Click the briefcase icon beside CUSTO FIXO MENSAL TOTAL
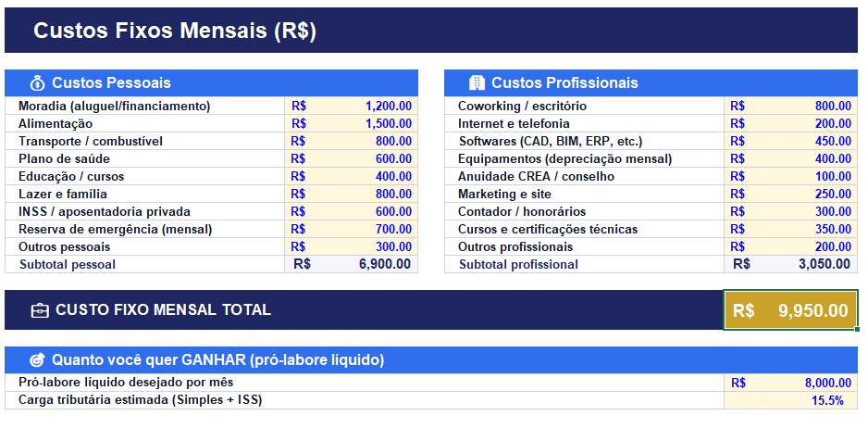This screenshot has height=428, width=868. (x=39, y=310)
